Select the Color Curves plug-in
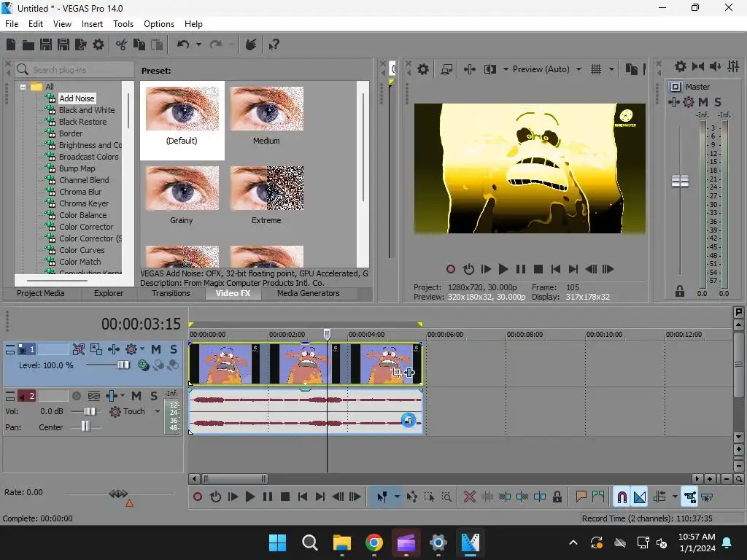The height and width of the screenshot is (560, 747). click(82, 250)
